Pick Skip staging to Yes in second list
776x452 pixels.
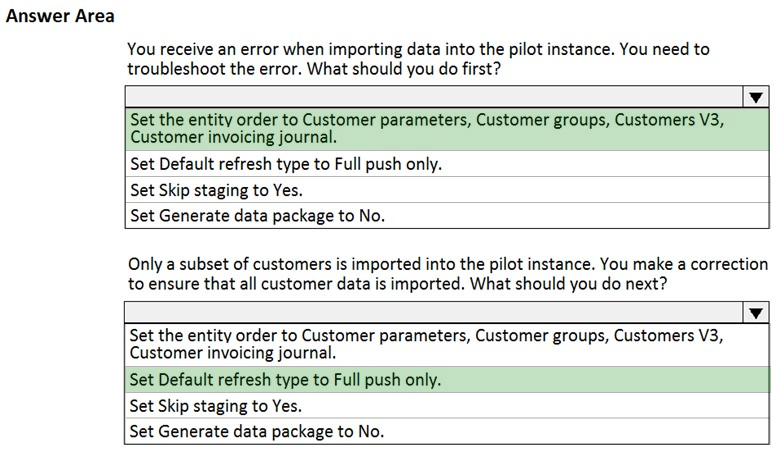[447, 406]
